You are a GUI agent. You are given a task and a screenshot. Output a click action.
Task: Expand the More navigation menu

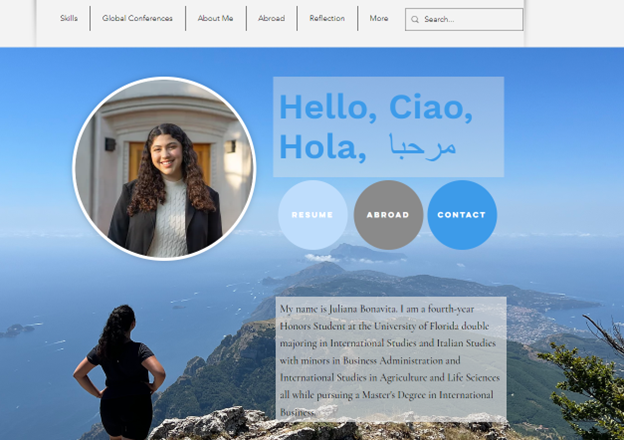point(379,18)
